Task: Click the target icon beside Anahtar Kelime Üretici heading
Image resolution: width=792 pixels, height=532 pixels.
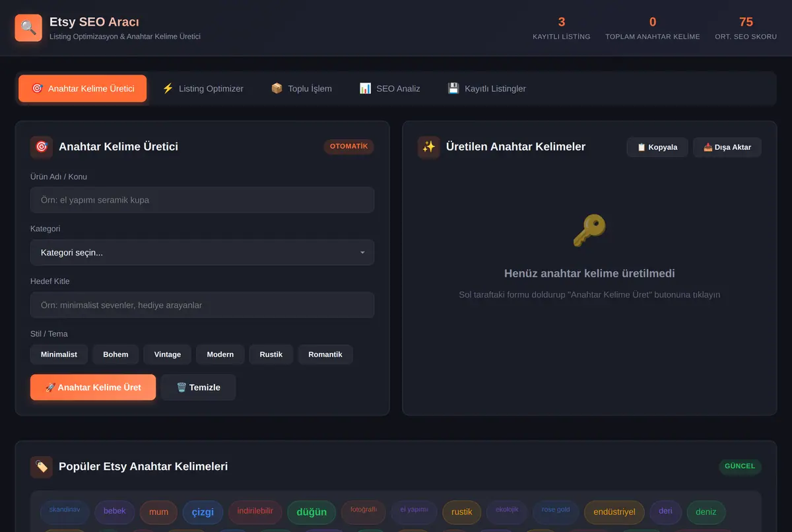Action: tap(42, 147)
